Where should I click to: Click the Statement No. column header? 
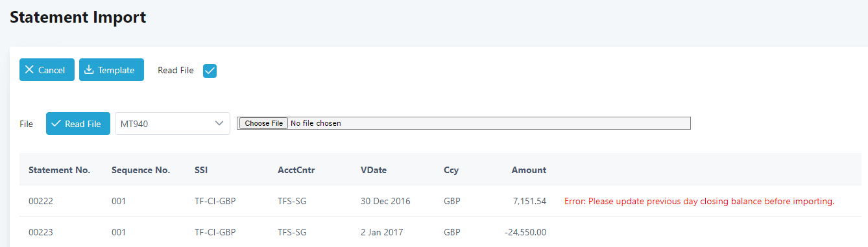tap(59, 170)
